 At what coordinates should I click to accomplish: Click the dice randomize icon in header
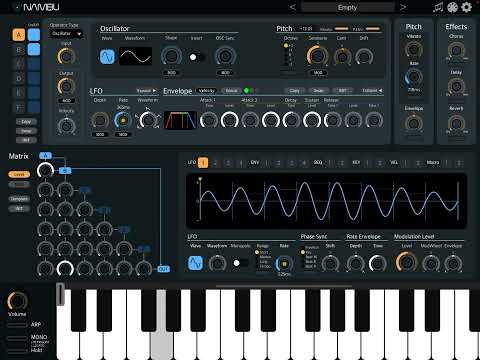(x=452, y=7)
